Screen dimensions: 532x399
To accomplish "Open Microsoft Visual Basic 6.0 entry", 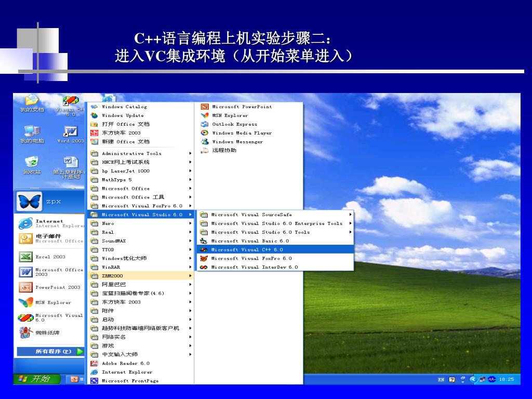I will (275, 241).
